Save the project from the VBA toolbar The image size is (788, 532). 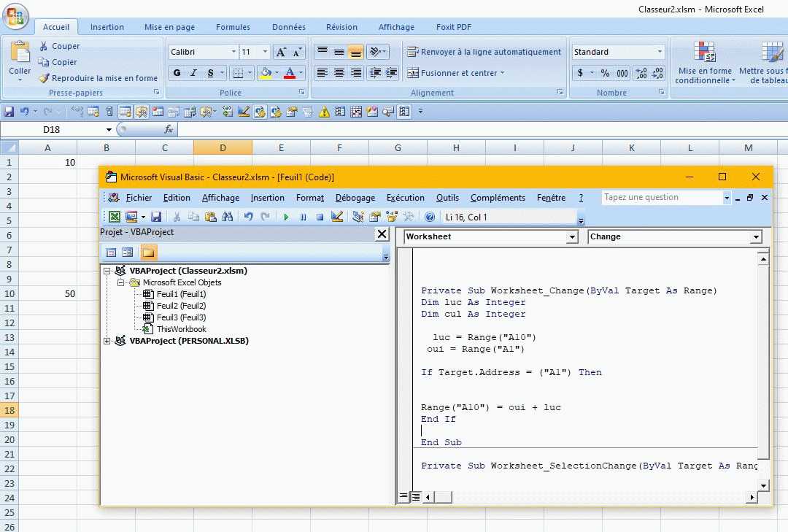[x=156, y=217]
